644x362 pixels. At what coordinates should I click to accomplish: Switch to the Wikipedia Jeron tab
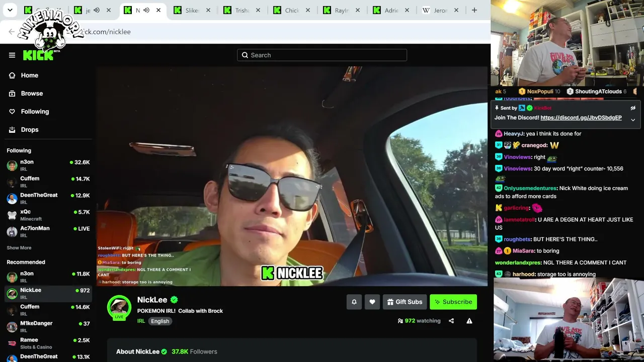pos(440,10)
